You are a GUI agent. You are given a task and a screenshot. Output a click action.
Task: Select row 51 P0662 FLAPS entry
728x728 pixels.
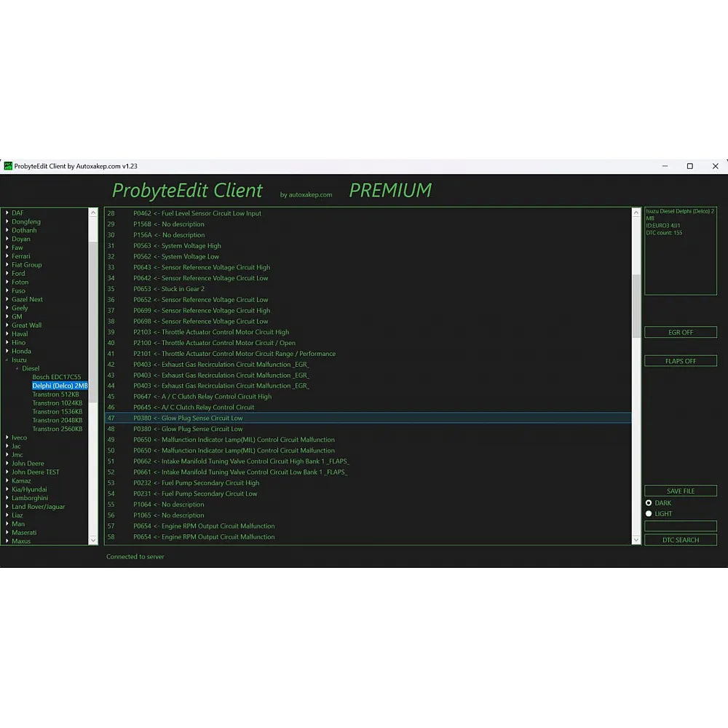[240, 462]
